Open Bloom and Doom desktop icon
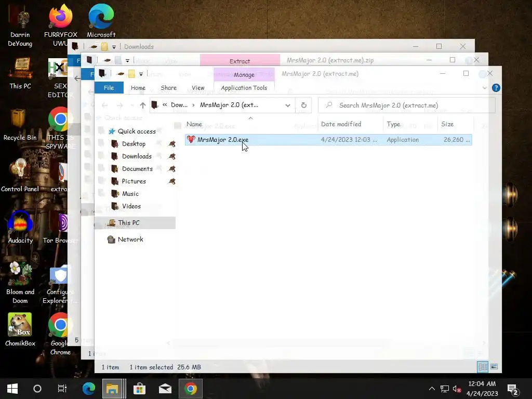The width and height of the screenshot is (532, 399). pyautogui.click(x=20, y=283)
